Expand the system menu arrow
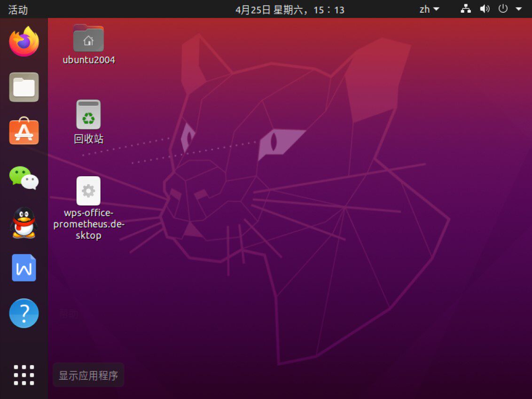The height and width of the screenshot is (399, 532). tap(519, 9)
